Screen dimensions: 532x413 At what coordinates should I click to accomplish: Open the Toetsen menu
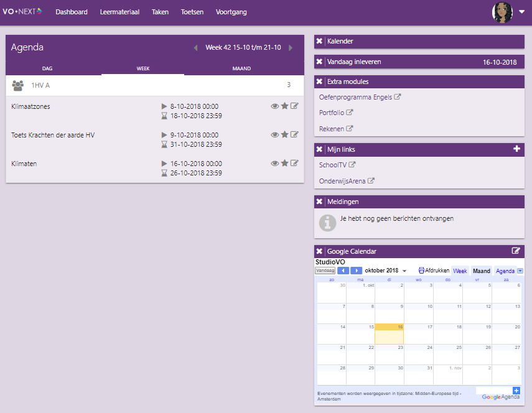[192, 12]
